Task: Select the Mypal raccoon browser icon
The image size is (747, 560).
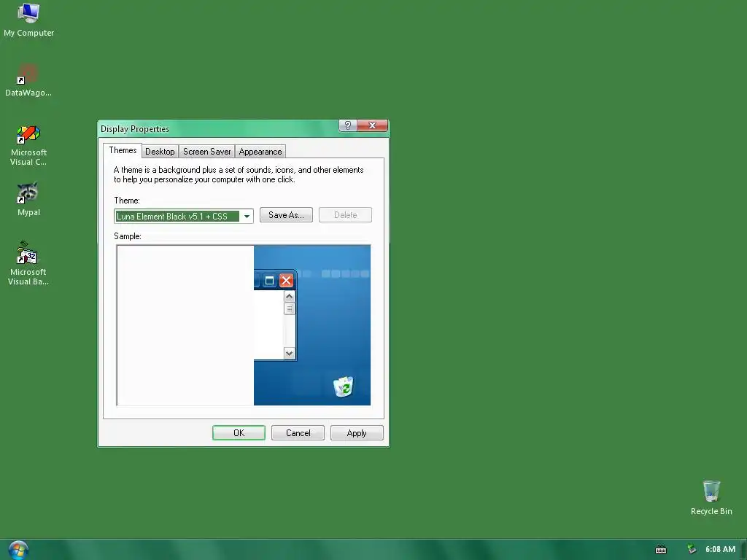Action: pyautogui.click(x=28, y=199)
